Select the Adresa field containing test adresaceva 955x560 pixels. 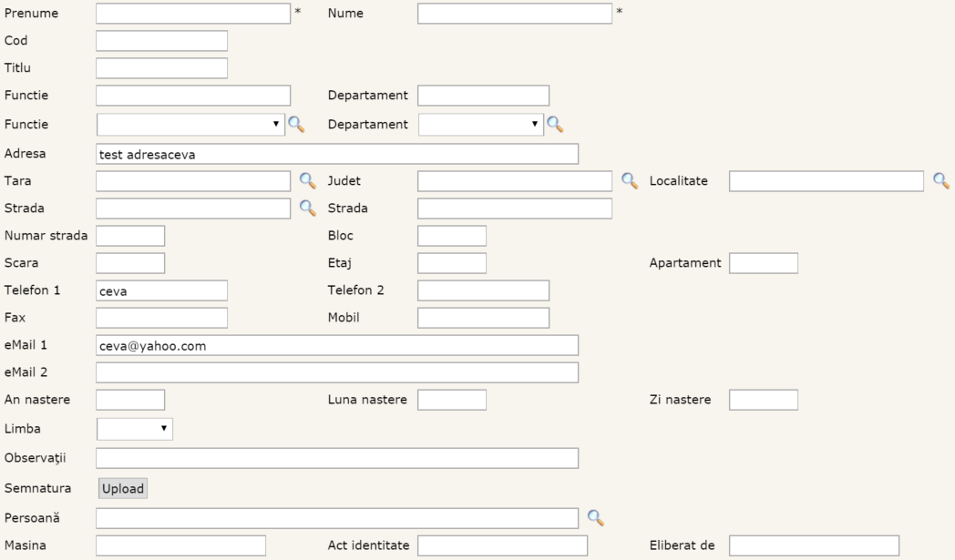pyautogui.click(x=337, y=154)
